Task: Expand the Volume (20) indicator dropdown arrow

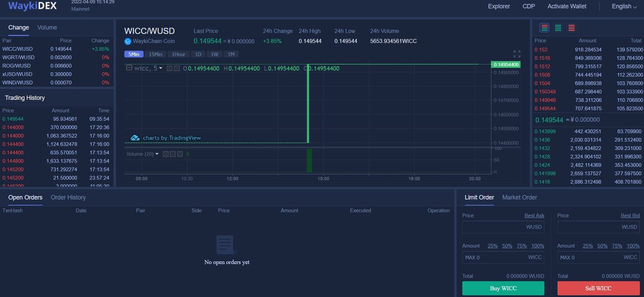Action: (157, 154)
